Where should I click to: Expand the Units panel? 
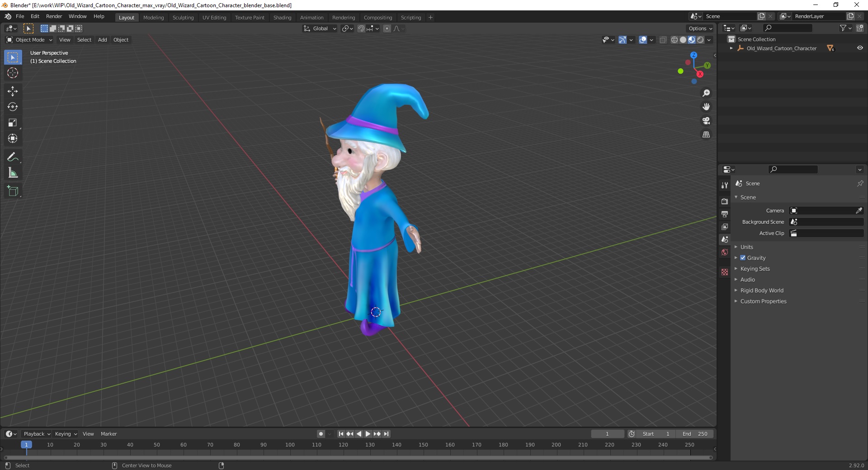746,247
